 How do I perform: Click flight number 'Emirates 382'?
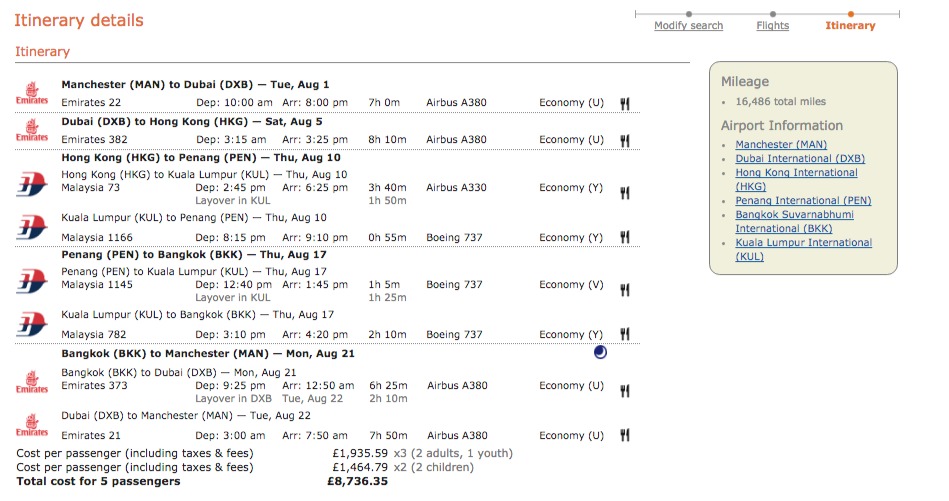(x=94, y=139)
